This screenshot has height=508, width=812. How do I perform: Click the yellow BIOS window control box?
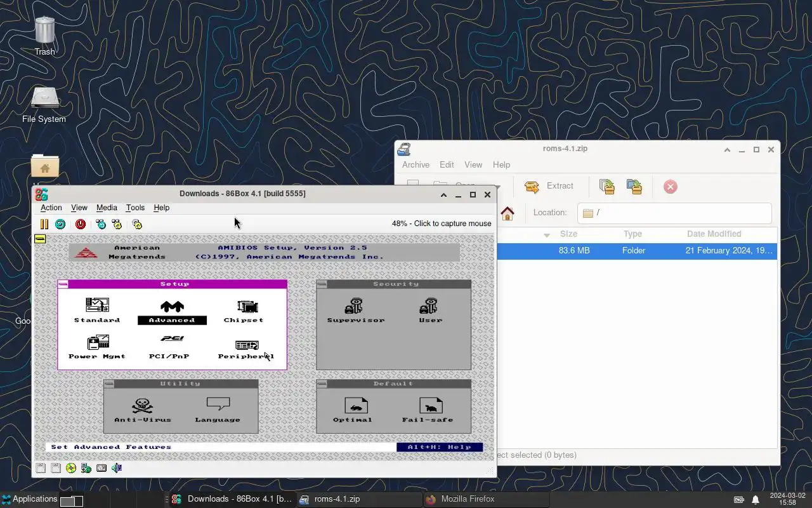pyautogui.click(x=40, y=239)
